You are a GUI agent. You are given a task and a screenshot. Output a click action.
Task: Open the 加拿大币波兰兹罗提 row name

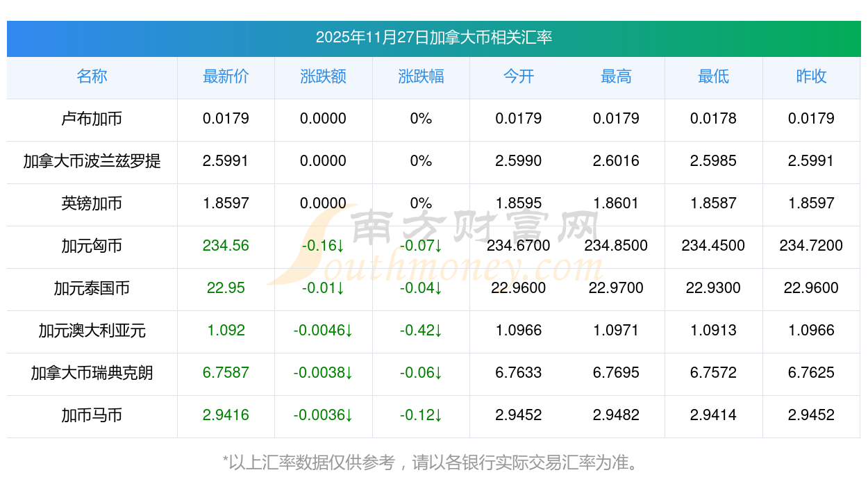(x=92, y=161)
